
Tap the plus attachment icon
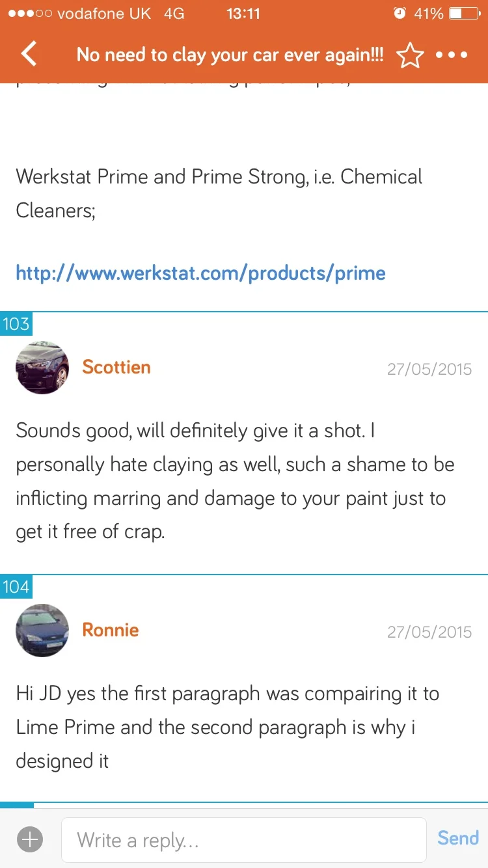(30, 839)
